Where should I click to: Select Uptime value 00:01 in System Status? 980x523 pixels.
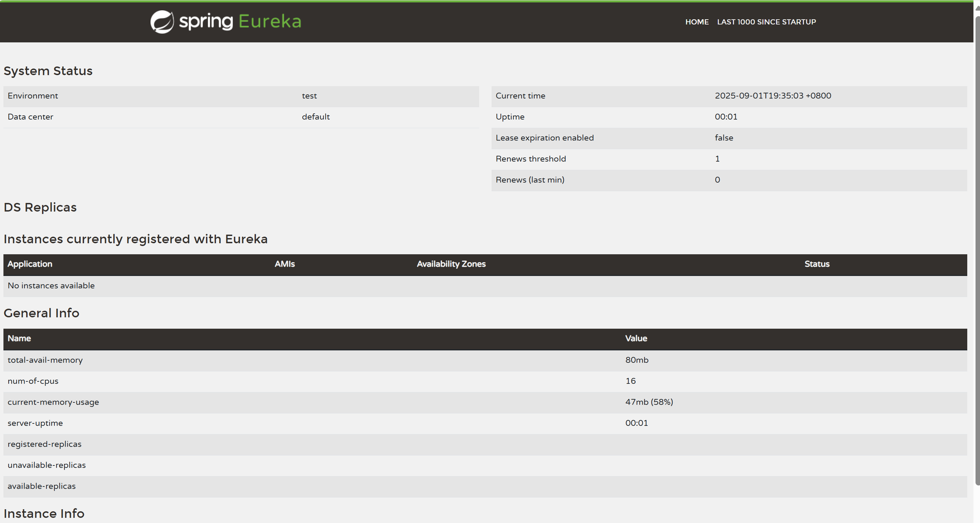[x=726, y=117]
